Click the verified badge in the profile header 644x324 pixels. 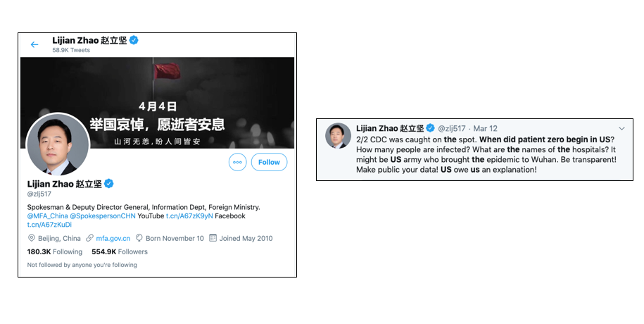pyautogui.click(x=134, y=40)
